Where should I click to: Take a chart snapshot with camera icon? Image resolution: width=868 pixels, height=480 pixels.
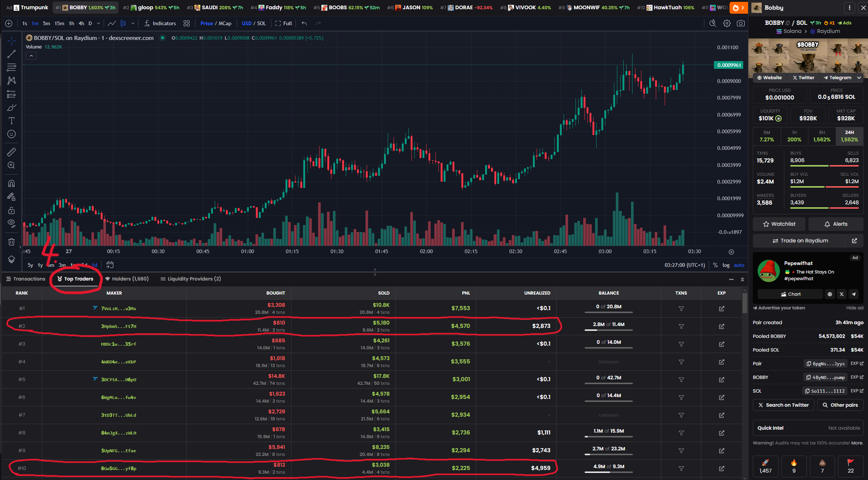tap(741, 23)
